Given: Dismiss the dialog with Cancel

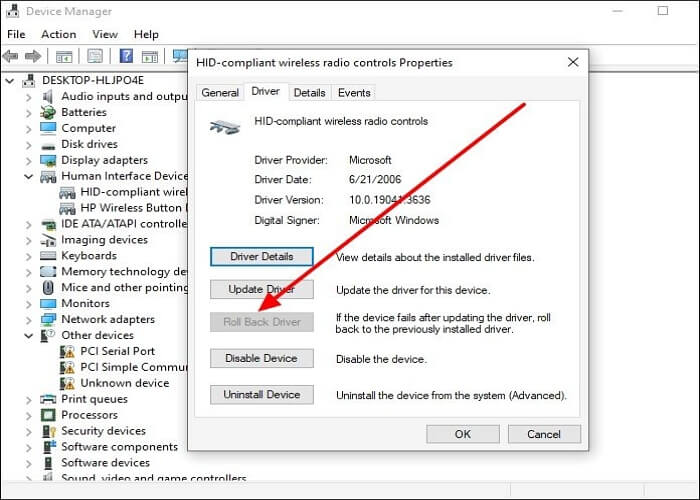Looking at the screenshot, I should pyautogui.click(x=544, y=434).
